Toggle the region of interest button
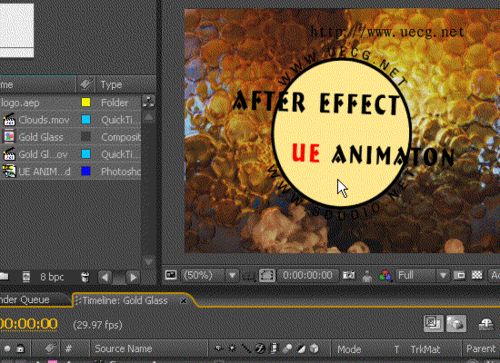Image resolution: width=500 pixels, height=363 pixels. pos(459,275)
